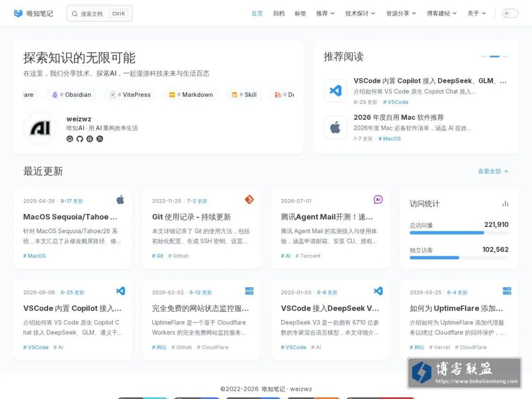
Task: Click # Git tag on Git 使用记录 card
Action: click(x=158, y=256)
